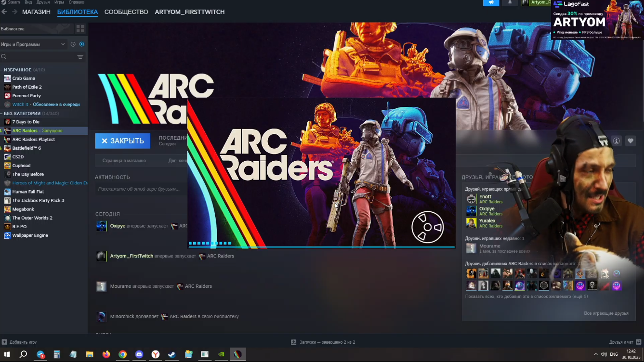Screen dimensions: 644x362
Task: Open the Windows Start menu
Action: pos(7,354)
